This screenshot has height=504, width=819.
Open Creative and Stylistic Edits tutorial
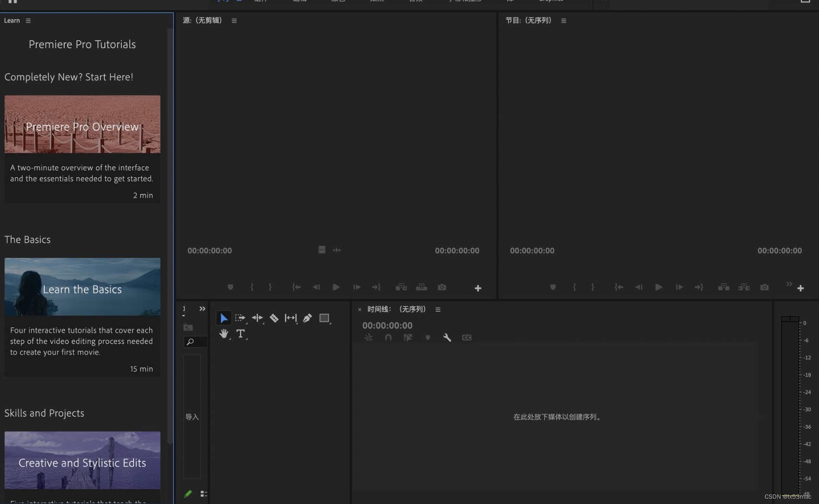coord(82,460)
